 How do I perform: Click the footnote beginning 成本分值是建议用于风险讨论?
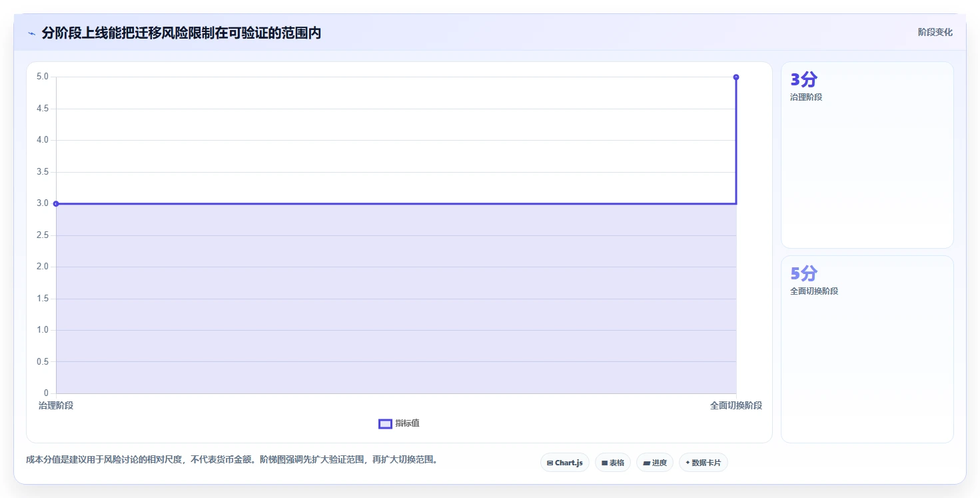[x=232, y=460]
